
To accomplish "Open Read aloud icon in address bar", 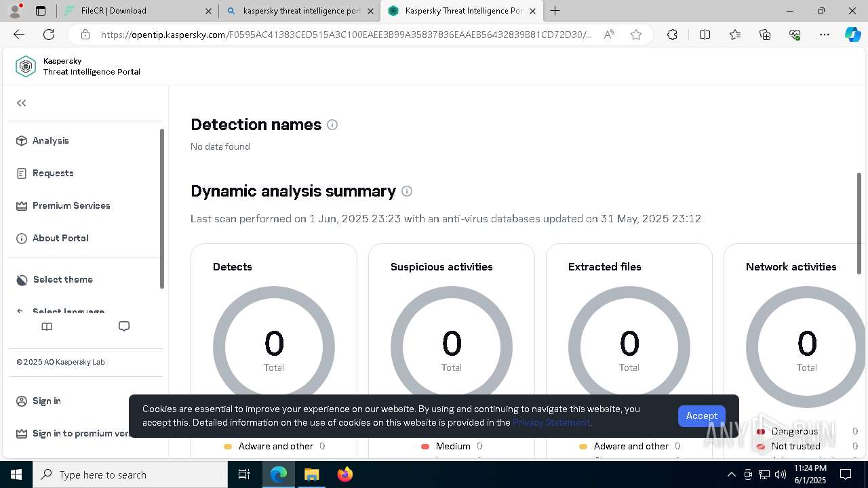I will [x=609, y=35].
